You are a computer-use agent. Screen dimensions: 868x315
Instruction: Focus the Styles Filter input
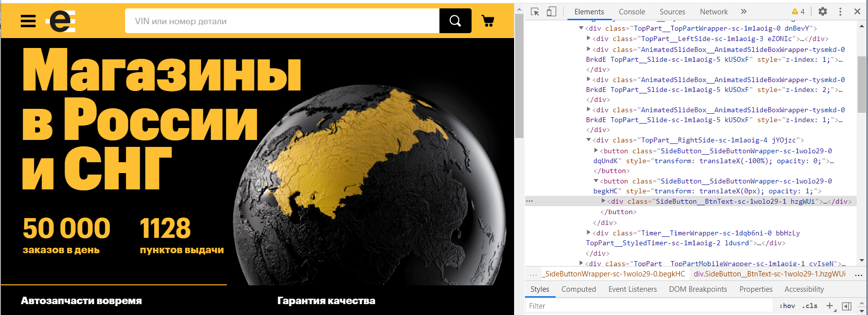[649, 306]
